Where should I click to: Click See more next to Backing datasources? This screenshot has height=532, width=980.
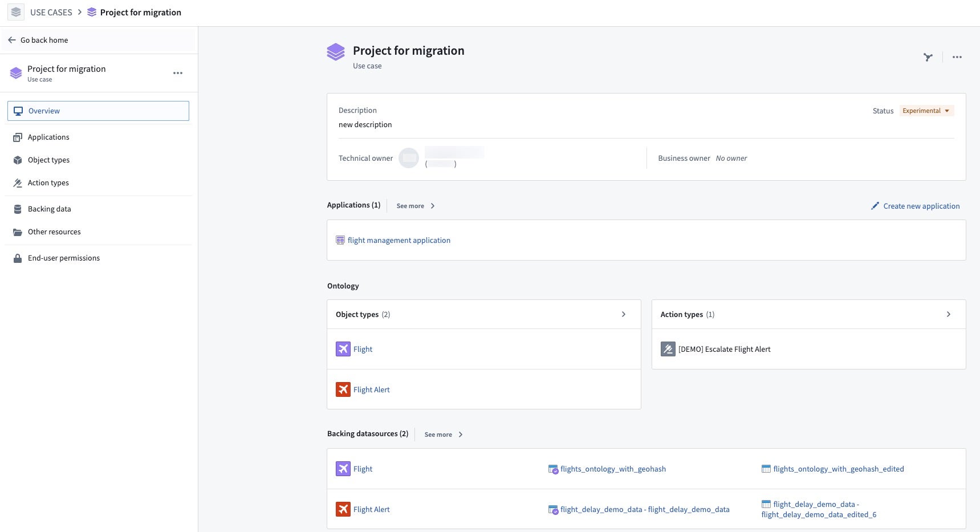[444, 434]
